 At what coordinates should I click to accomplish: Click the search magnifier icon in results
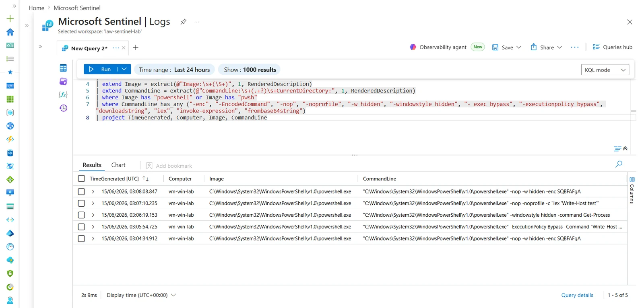click(x=619, y=164)
